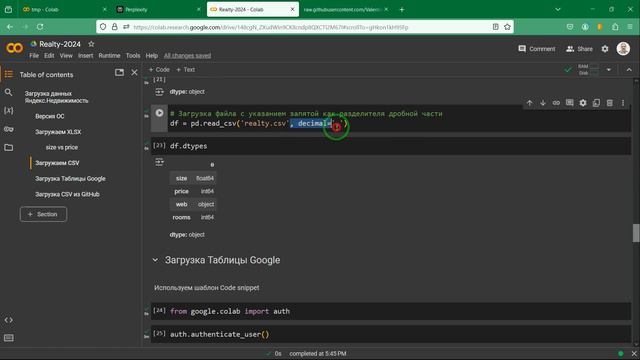Image resolution: width=640 pixels, height=360 pixels.
Task: Open the Insert menu
Action: click(85, 56)
